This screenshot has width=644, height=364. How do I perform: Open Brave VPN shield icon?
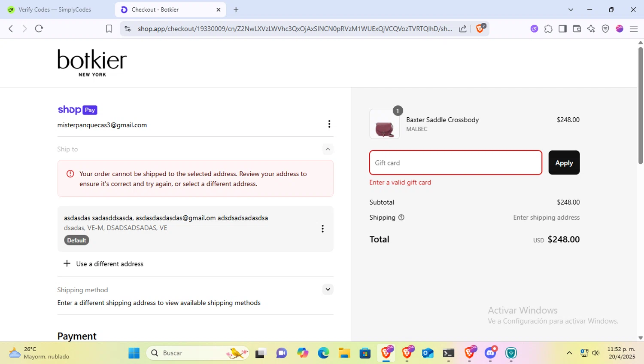point(605,29)
